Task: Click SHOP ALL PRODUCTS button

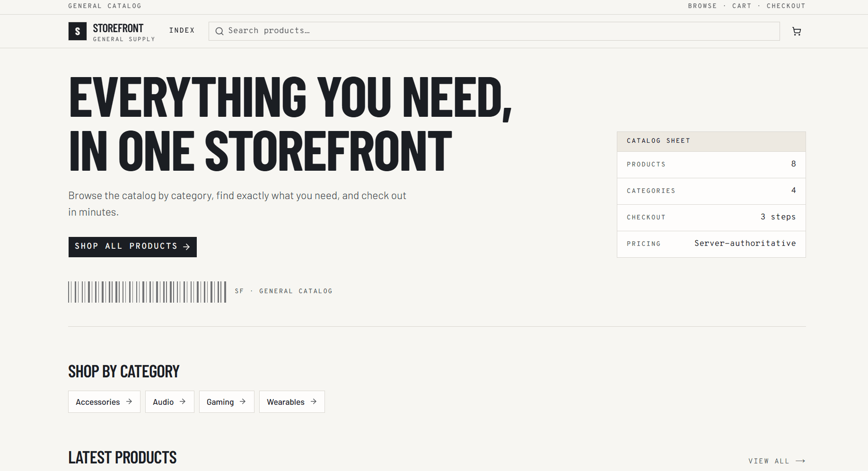Action: [132, 247]
